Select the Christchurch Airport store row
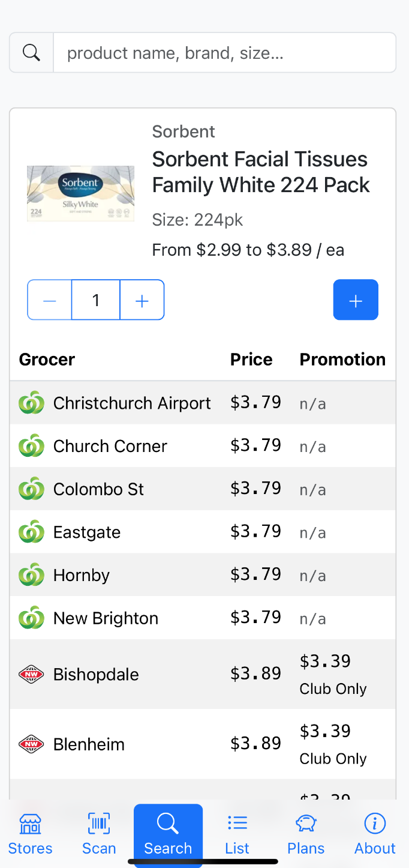This screenshot has height=868, width=409. tap(203, 403)
